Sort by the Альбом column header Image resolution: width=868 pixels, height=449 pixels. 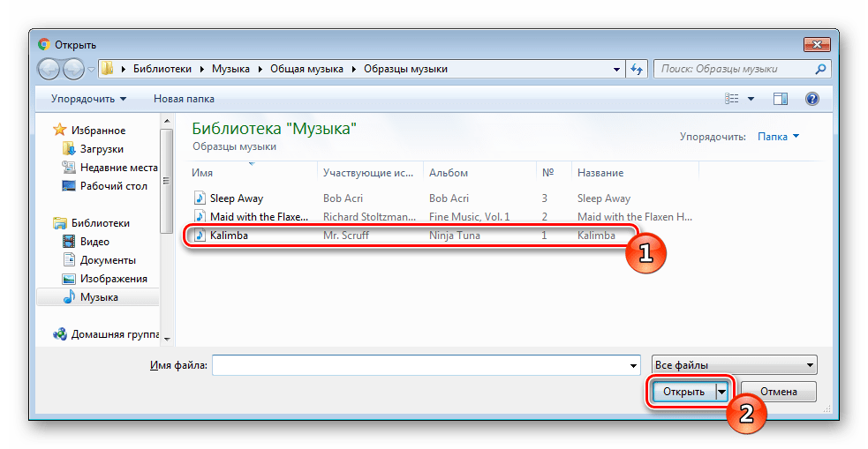(x=450, y=173)
